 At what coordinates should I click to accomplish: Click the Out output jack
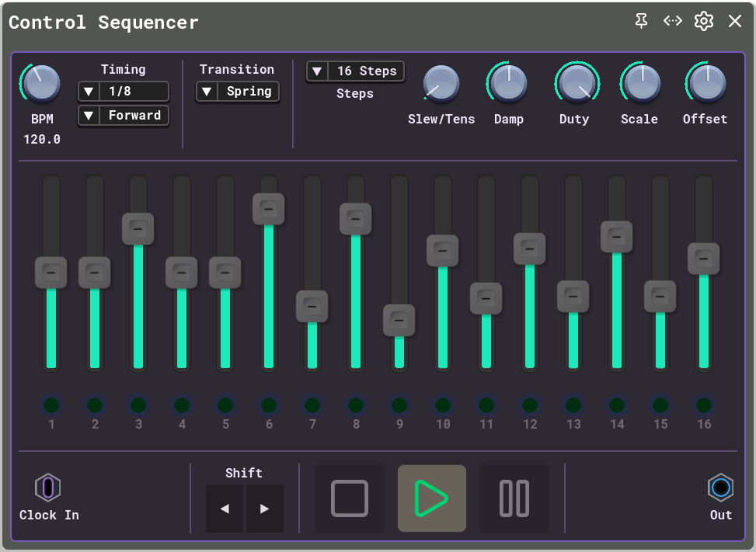pos(721,488)
